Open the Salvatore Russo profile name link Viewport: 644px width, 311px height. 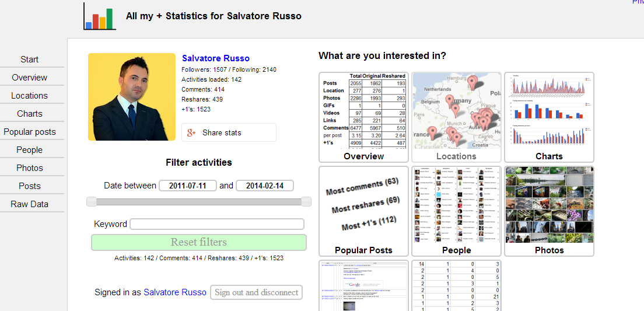pyautogui.click(x=216, y=58)
